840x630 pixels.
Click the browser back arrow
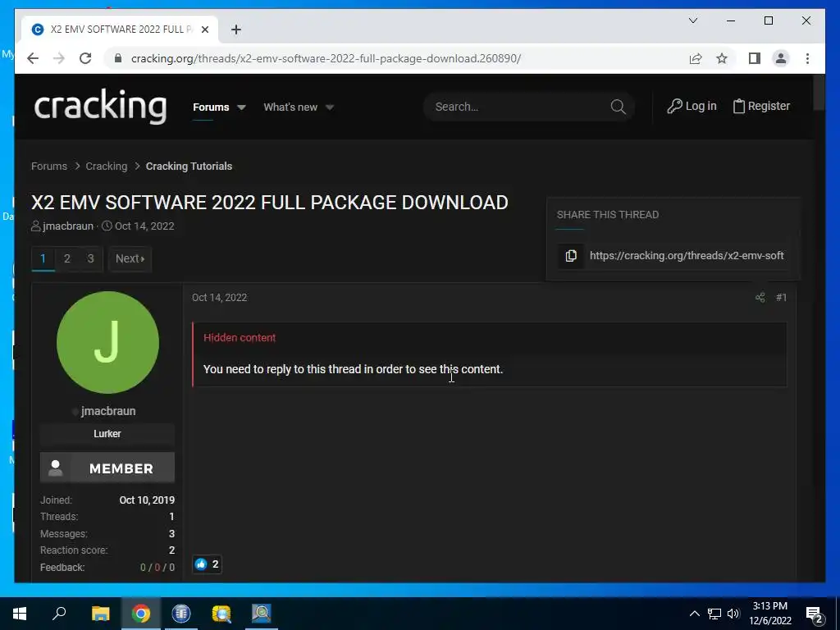pos(33,58)
